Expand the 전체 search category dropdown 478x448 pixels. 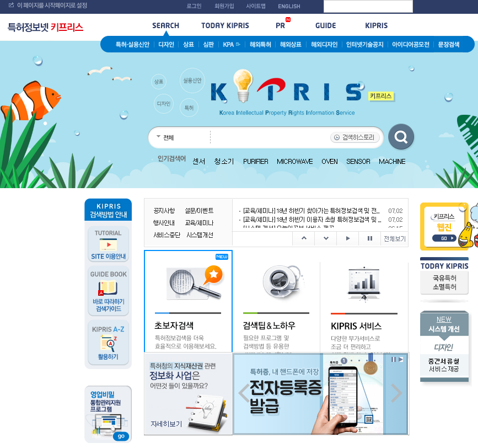coord(165,137)
